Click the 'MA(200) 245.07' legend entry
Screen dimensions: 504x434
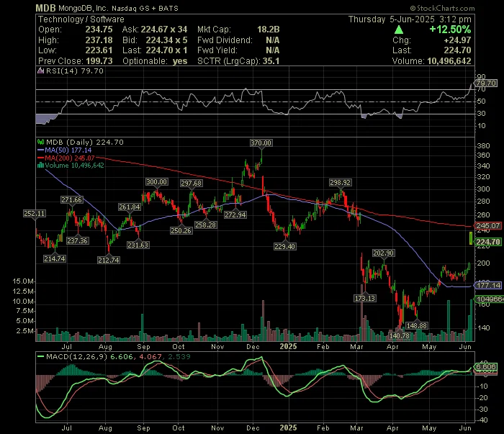70,158
